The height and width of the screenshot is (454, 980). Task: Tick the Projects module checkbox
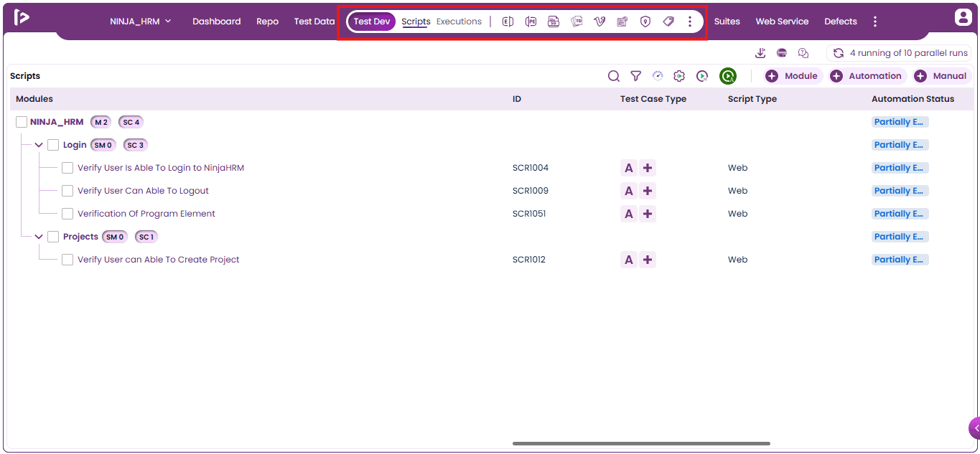click(53, 237)
